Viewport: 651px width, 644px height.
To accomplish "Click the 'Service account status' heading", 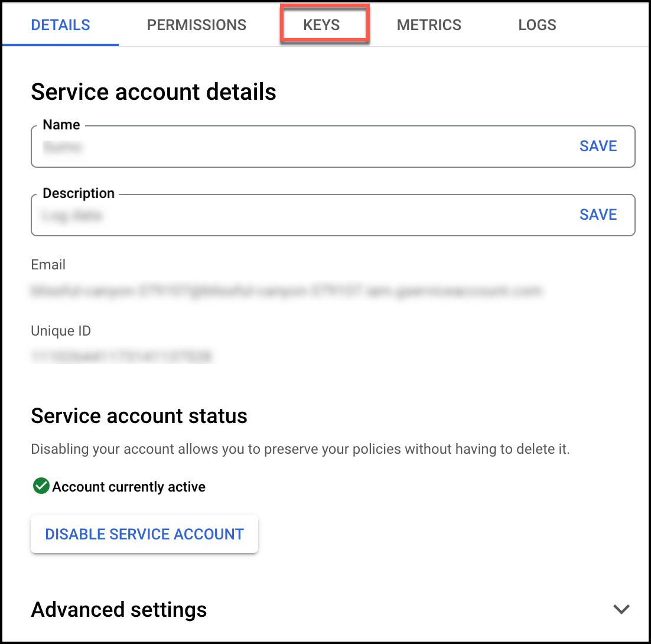I will tap(139, 416).
